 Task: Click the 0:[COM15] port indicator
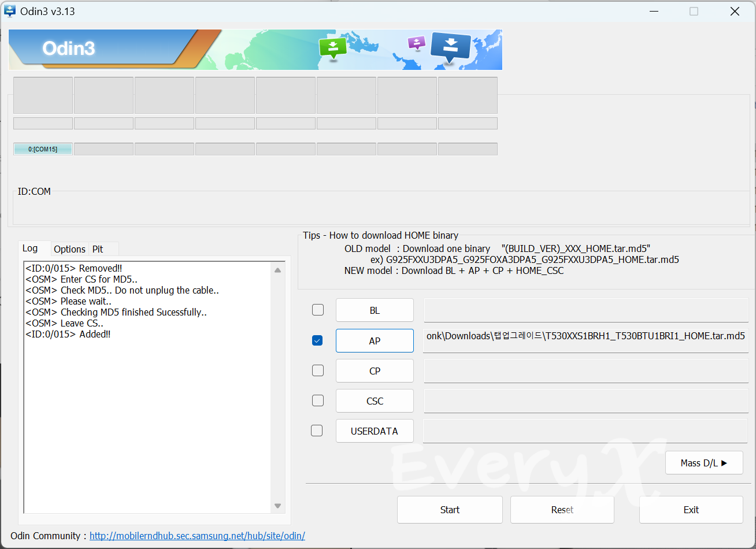[43, 149]
